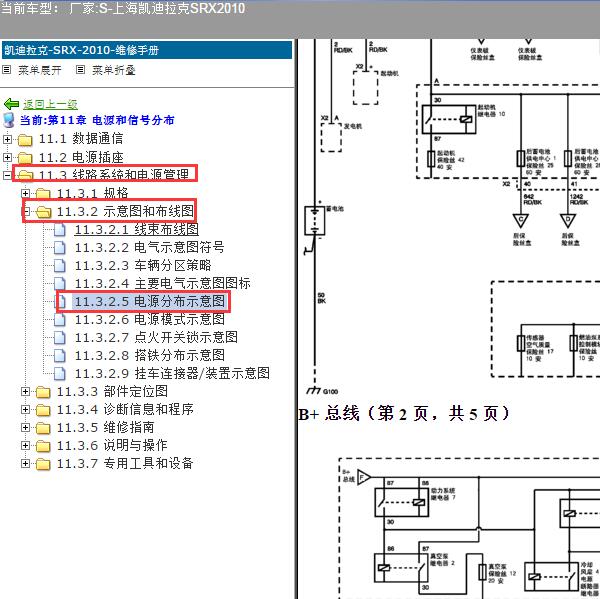Expand the 11.3.4 诊断信息和程序 node
This screenshot has height=599, width=600.
coord(26,410)
